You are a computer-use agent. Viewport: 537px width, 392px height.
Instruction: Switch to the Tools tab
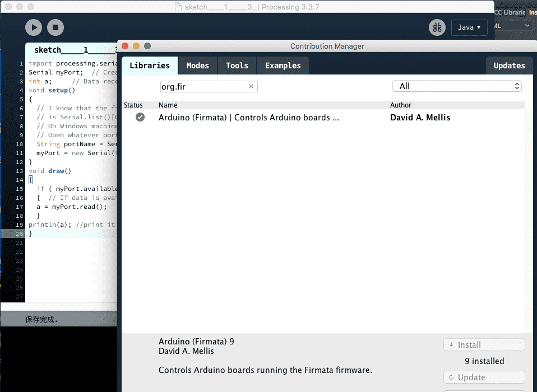(x=237, y=66)
